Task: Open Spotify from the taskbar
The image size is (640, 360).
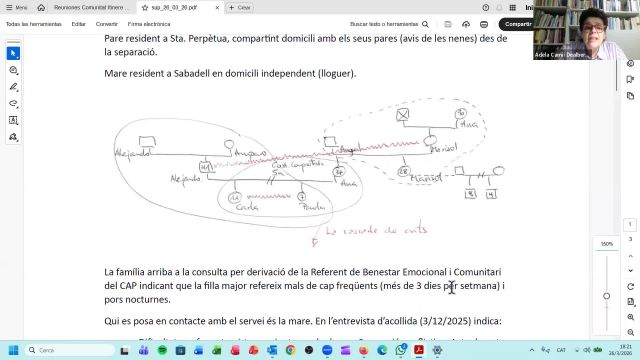Action: (x=162, y=350)
